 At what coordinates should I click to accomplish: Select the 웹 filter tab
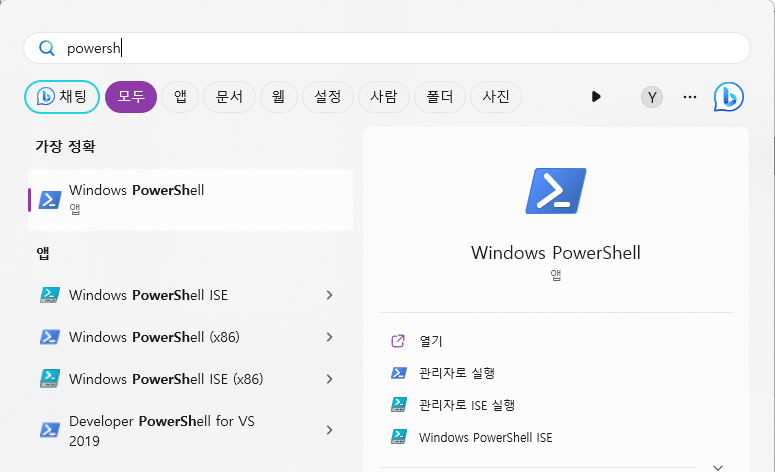[278, 97]
